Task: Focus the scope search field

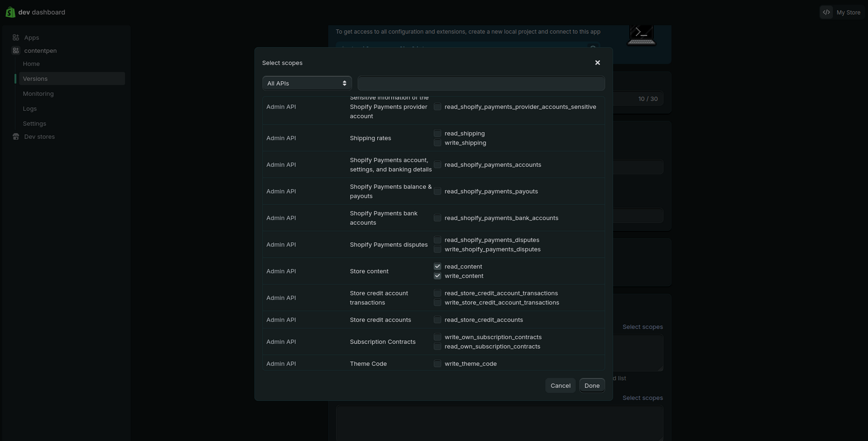Action: [481, 83]
